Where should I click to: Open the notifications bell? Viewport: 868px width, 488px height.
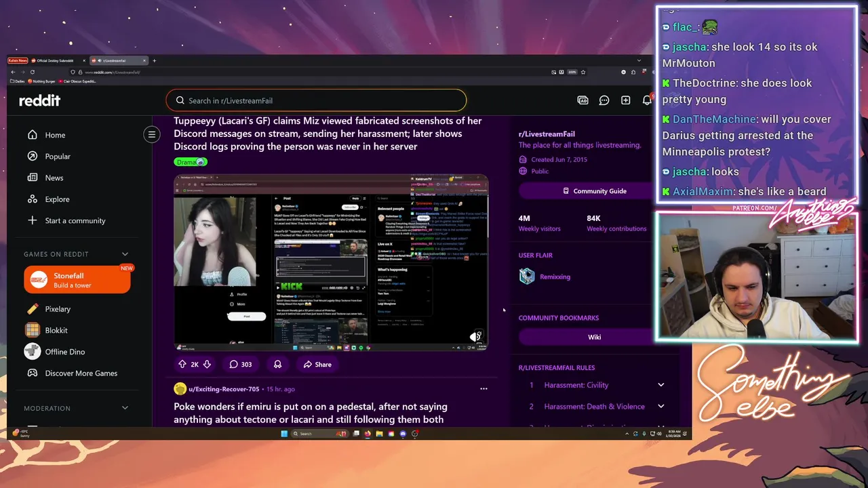(647, 100)
